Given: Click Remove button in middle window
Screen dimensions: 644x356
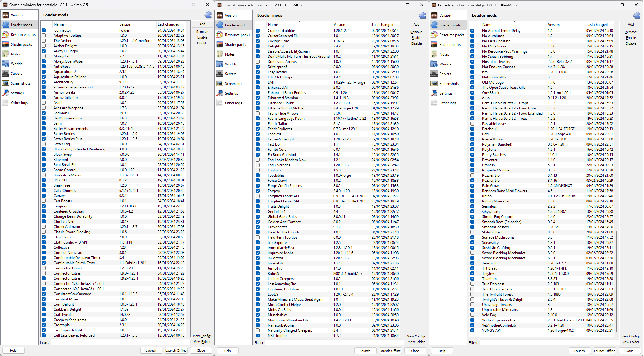Looking at the screenshot, I should (416, 32).
